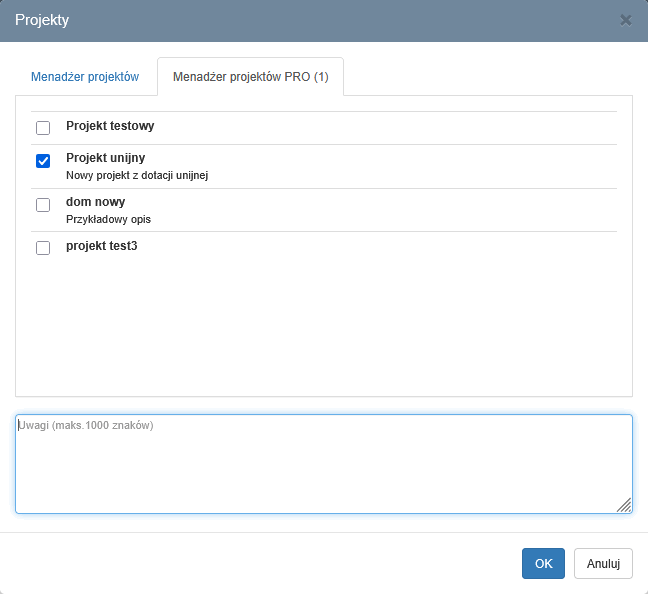Click the Projekty dialog title
This screenshot has height=594, width=648.
point(42,20)
